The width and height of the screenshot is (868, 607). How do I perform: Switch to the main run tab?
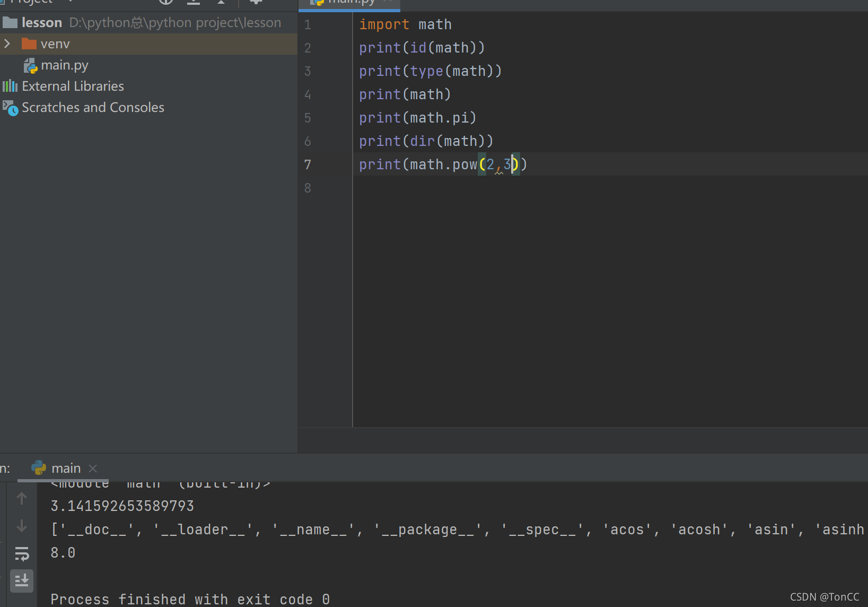click(66, 468)
